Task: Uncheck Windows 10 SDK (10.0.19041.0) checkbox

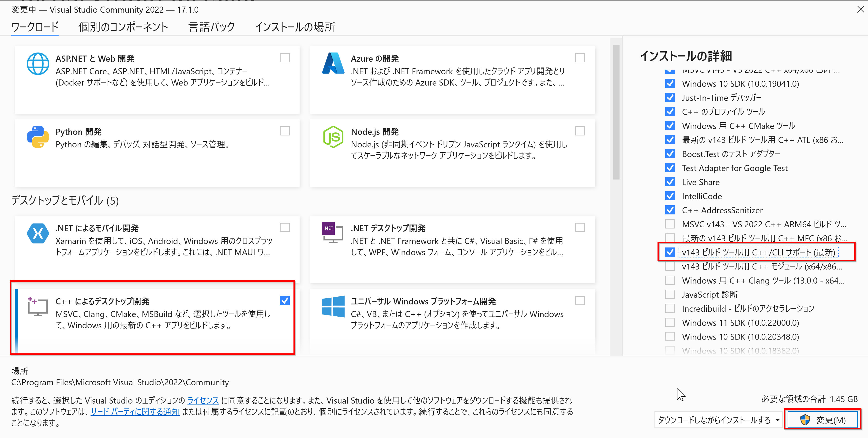Action: pyautogui.click(x=670, y=83)
